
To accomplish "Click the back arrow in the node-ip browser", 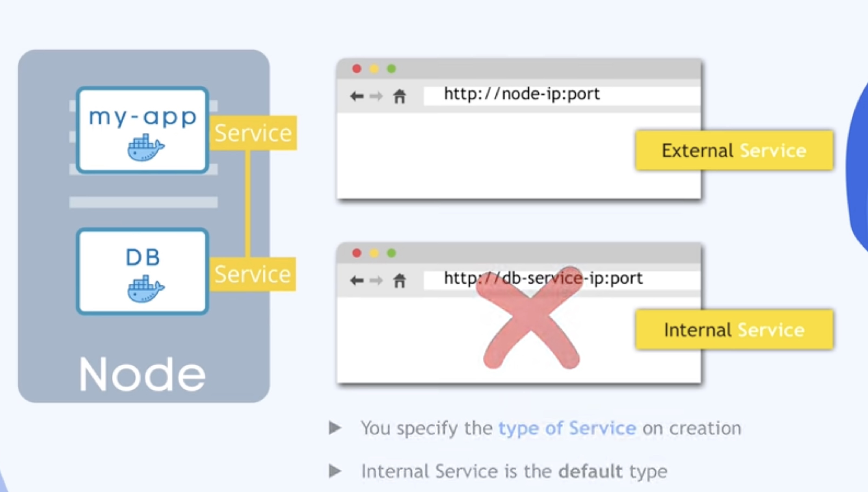I will click(357, 96).
